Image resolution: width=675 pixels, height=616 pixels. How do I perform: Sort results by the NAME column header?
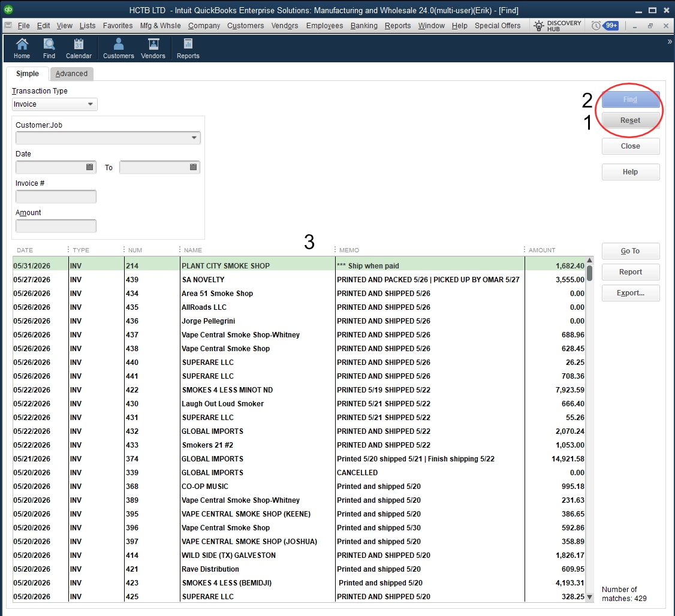(x=193, y=250)
